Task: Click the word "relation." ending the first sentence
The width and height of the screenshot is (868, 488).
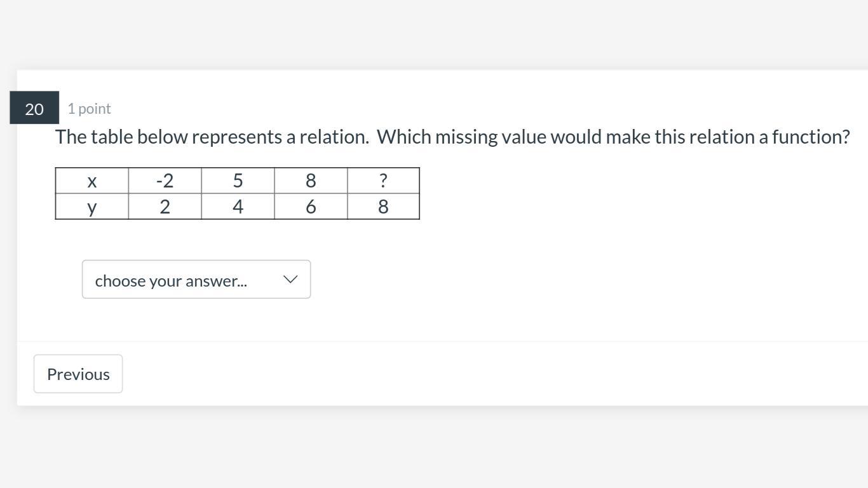Action: (x=334, y=137)
